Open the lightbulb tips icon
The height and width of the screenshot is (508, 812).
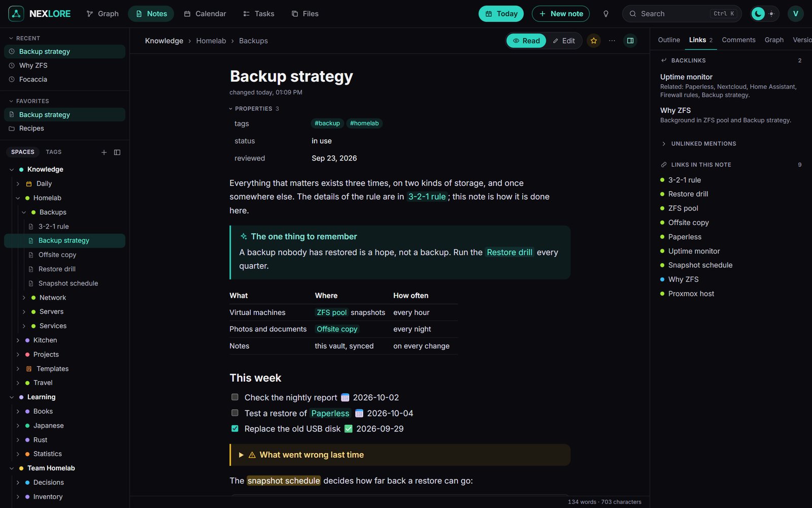pyautogui.click(x=605, y=14)
